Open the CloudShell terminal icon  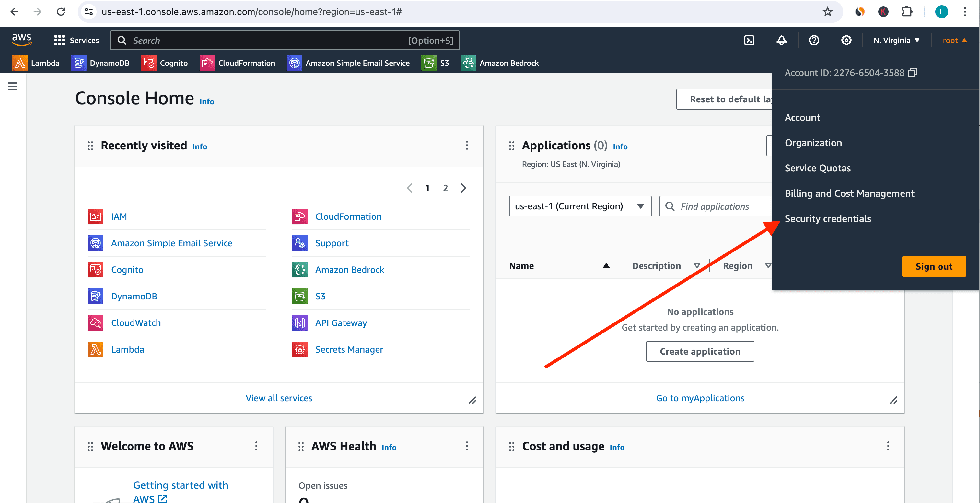coord(749,40)
